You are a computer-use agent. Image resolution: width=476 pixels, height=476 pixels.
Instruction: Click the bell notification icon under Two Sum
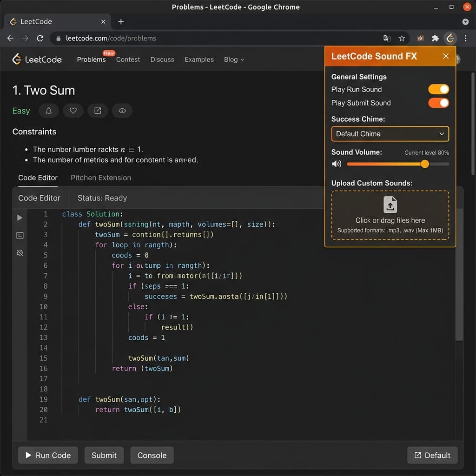tap(48, 111)
